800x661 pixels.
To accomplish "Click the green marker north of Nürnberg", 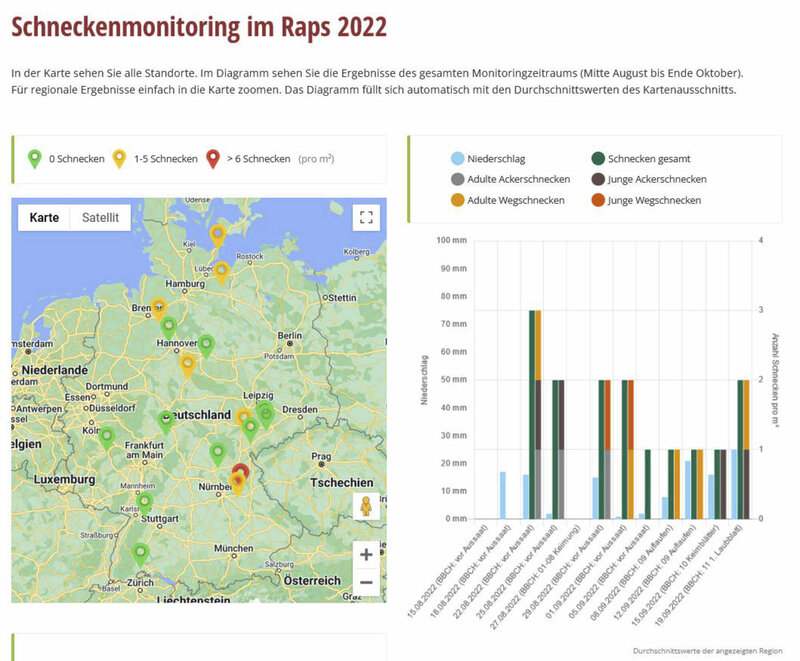I will click(218, 454).
